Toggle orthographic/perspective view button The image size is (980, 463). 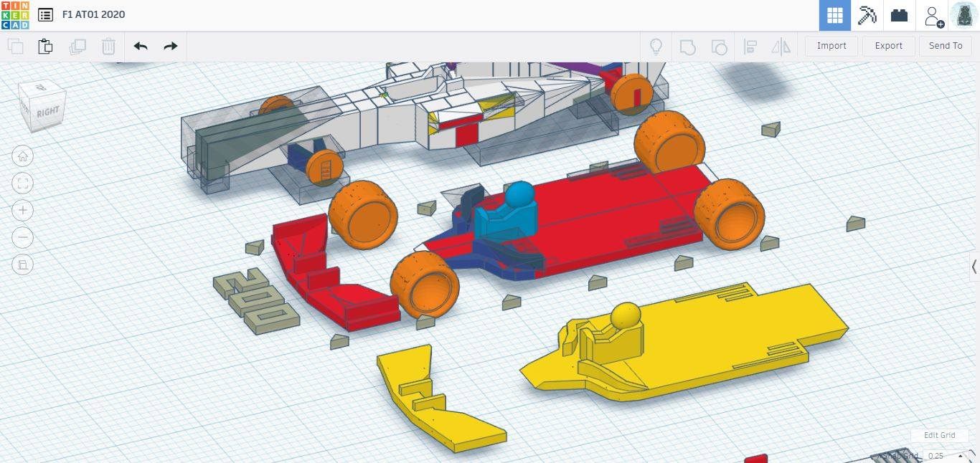pyautogui.click(x=23, y=264)
